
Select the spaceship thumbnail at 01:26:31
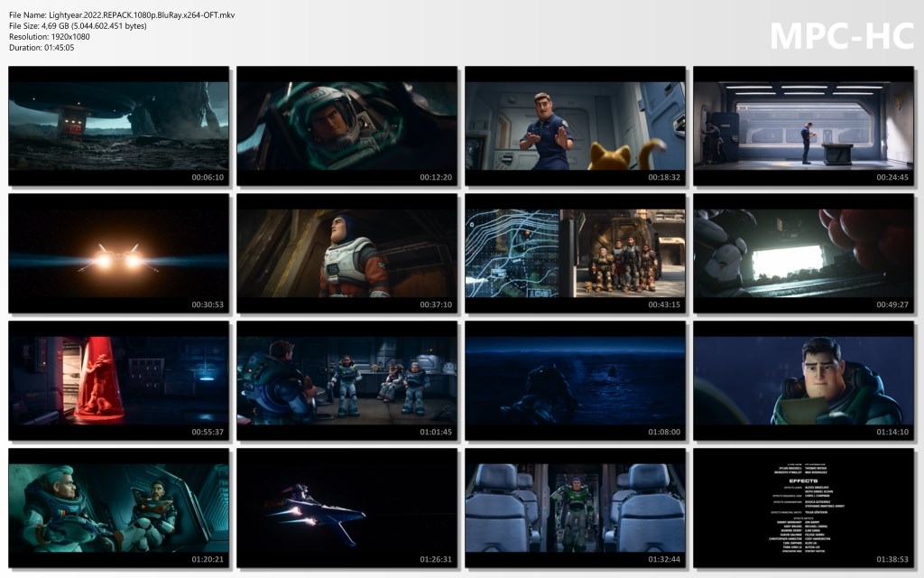click(x=346, y=508)
